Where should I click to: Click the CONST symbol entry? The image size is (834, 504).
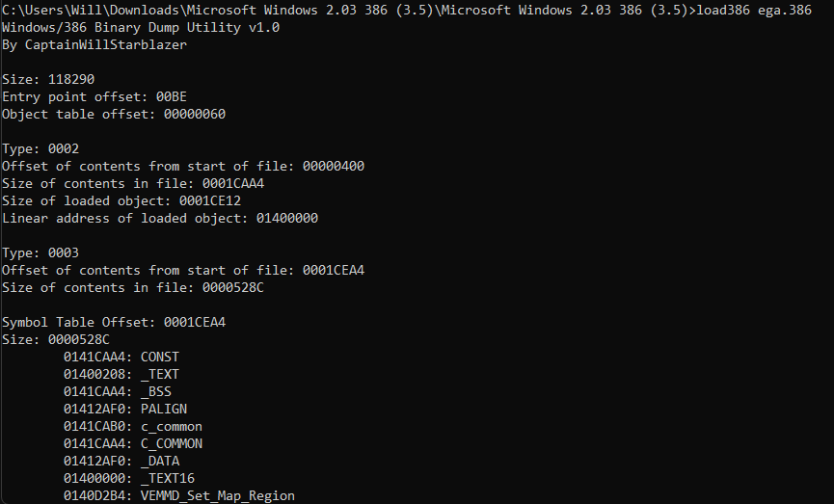159,358
